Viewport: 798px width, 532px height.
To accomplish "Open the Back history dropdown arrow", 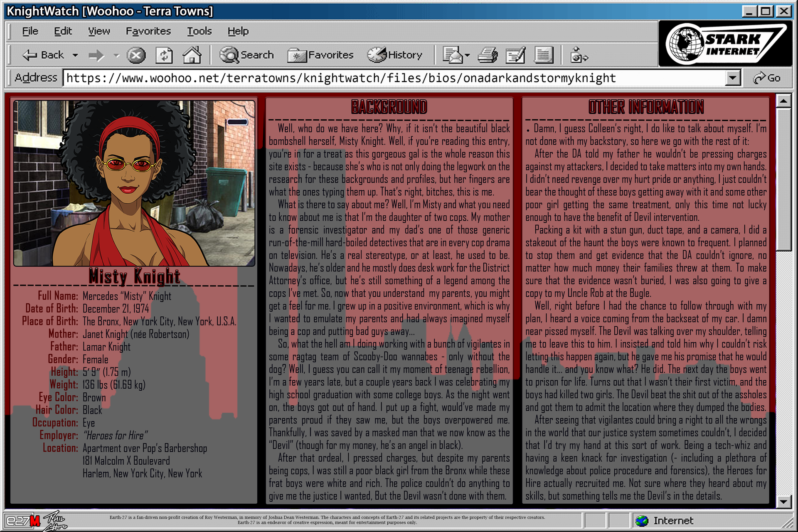I will [x=75, y=55].
